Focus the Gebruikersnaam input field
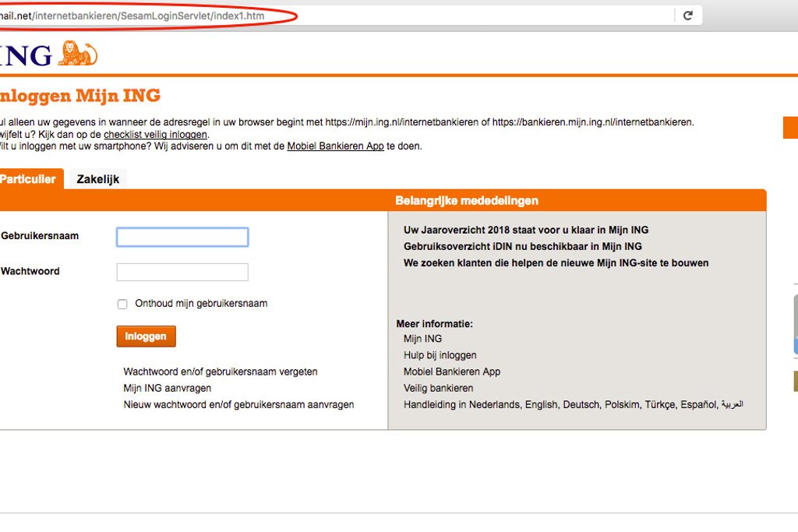This screenshot has height=532, width=798. pos(182,237)
